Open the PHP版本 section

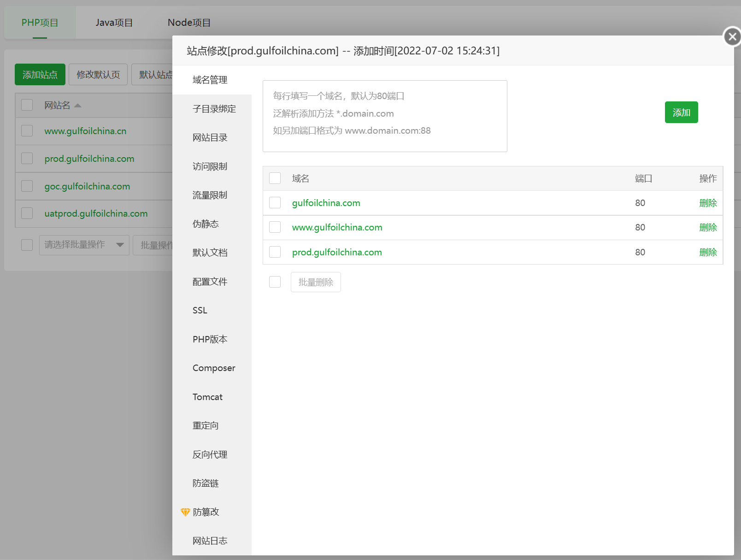coord(212,339)
